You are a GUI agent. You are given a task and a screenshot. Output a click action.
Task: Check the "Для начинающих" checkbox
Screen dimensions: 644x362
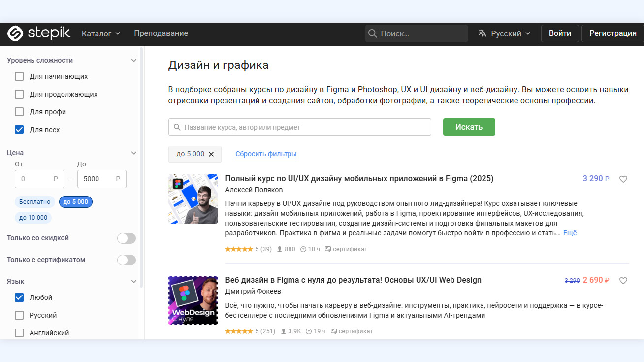point(19,76)
